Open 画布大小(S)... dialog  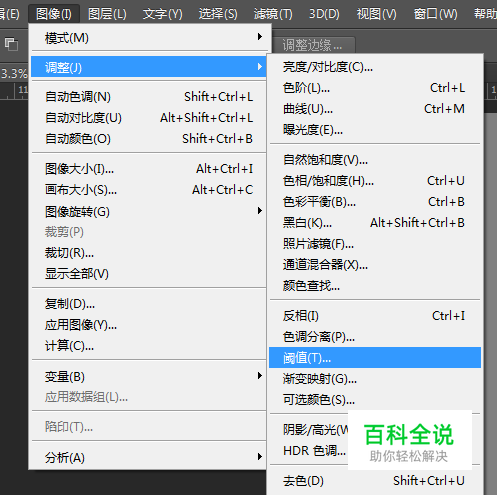pyautogui.click(x=149, y=190)
